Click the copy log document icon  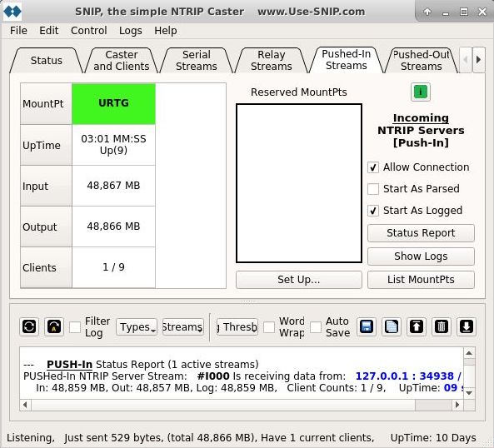click(392, 326)
